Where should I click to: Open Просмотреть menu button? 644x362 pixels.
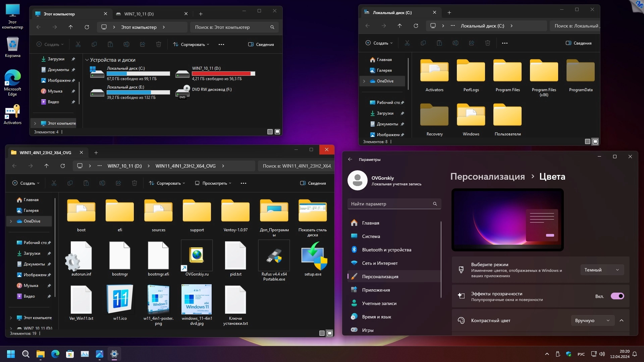click(213, 183)
